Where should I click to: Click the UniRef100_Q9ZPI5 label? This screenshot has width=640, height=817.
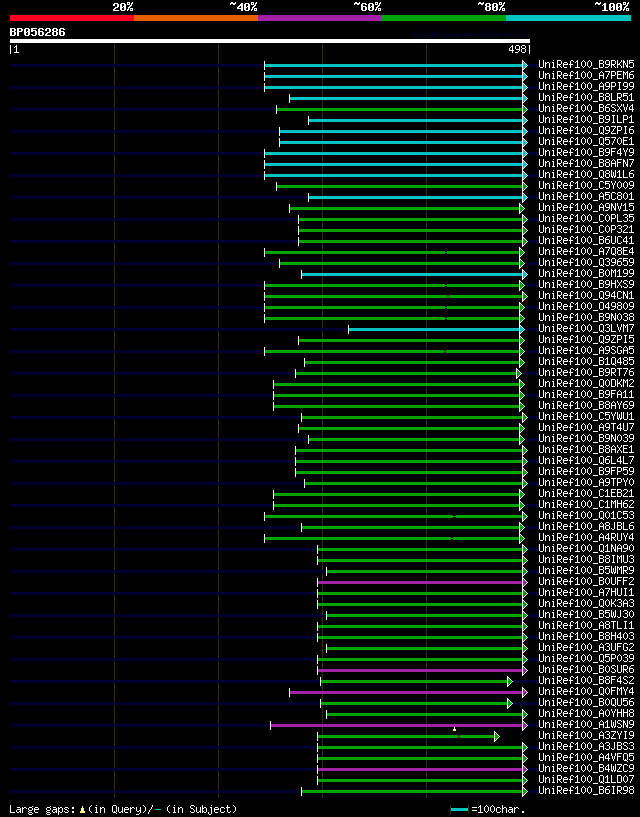pyautogui.click(x=586, y=339)
